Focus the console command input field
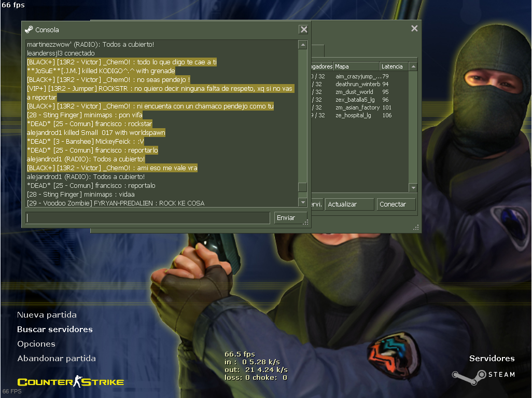 pos(148,218)
